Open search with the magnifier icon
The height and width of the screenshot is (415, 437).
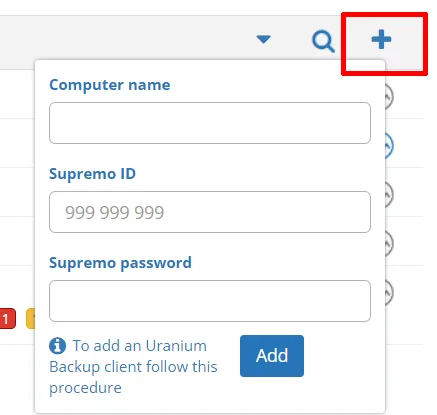click(x=323, y=41)
